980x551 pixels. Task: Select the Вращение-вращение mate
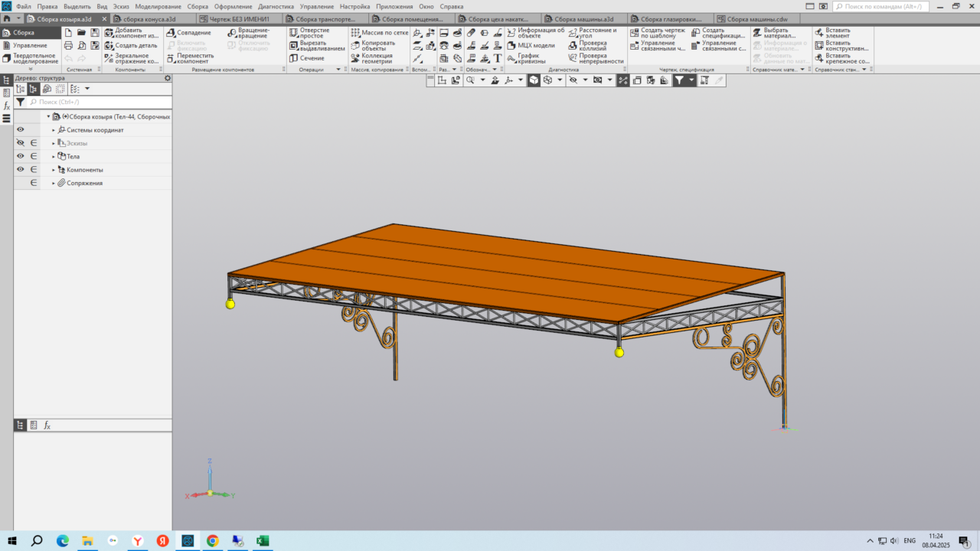click(248, 33)
